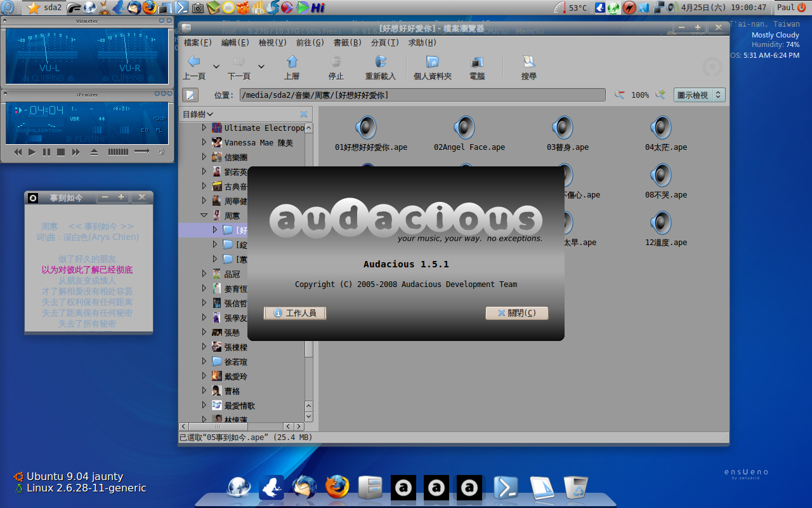Viewport: 812px width, 508px height.
Task: Expand the 最愛情歌 tree folder
Action: tap(204, 405)
